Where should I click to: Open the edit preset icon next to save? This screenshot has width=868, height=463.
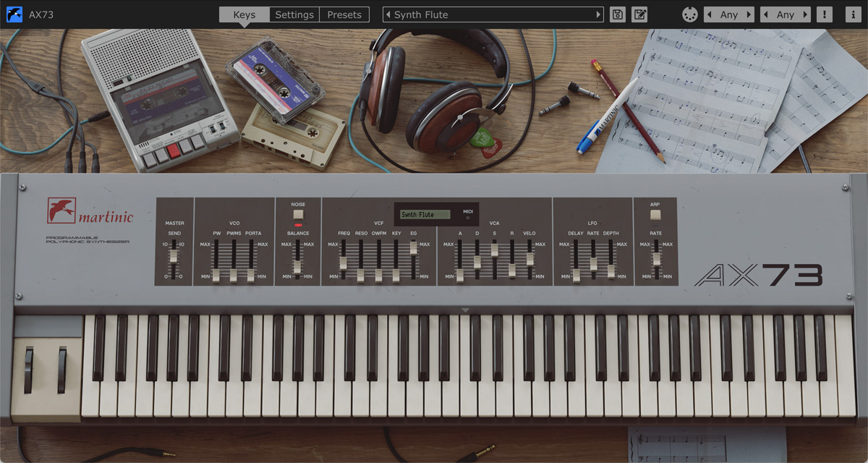pyautogui.click(x=639, y=14)
